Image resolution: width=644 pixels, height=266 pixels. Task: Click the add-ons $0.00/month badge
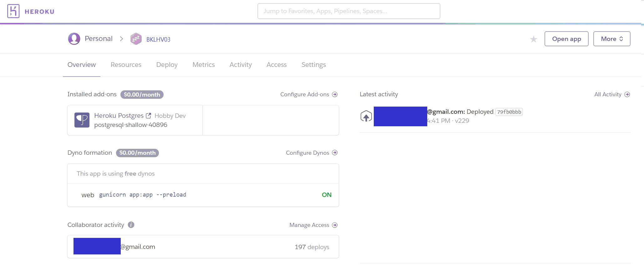click(142, 94)
